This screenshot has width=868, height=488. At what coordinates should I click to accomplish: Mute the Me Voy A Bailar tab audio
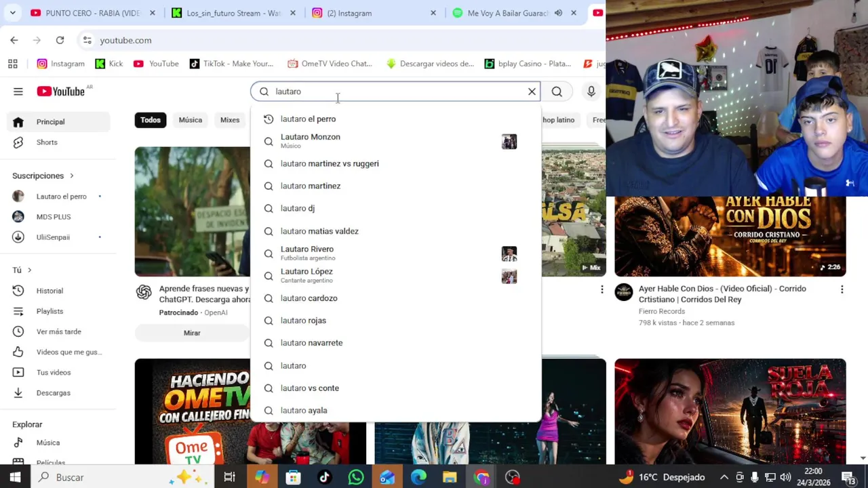point(558,13)
